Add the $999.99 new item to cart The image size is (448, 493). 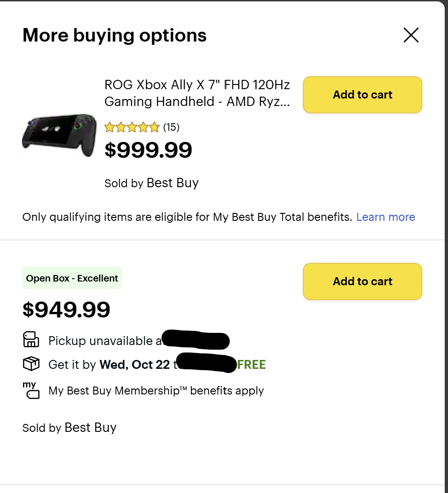(362, 95)
